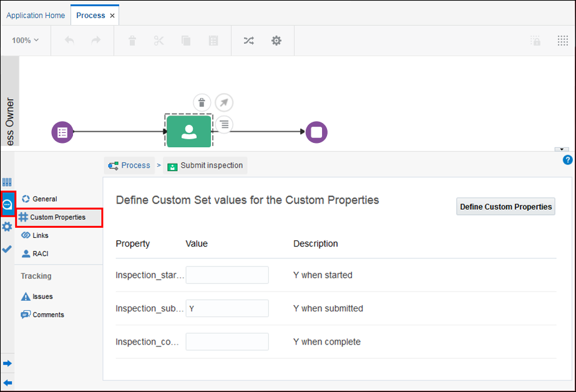The width and height of the screenshot is (576, 392).
Task: Click the Help question-mark icon
Action: (567, 160)
